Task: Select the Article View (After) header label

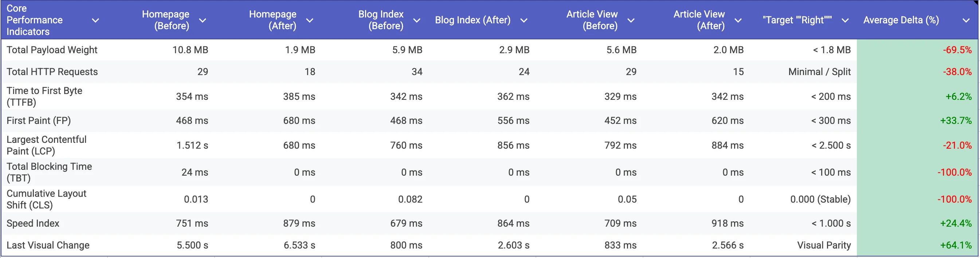Action: (699, 20)
